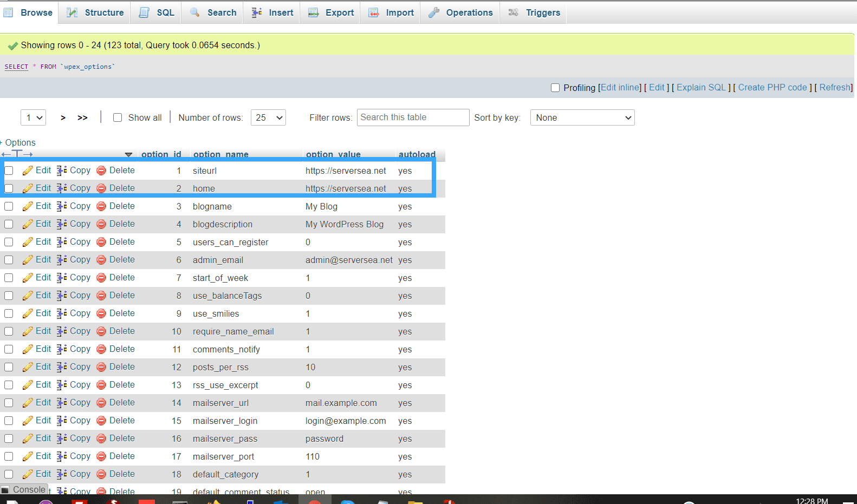Open the Export tab
This screenshot has width=857, height=504.
tap(331, 12)
